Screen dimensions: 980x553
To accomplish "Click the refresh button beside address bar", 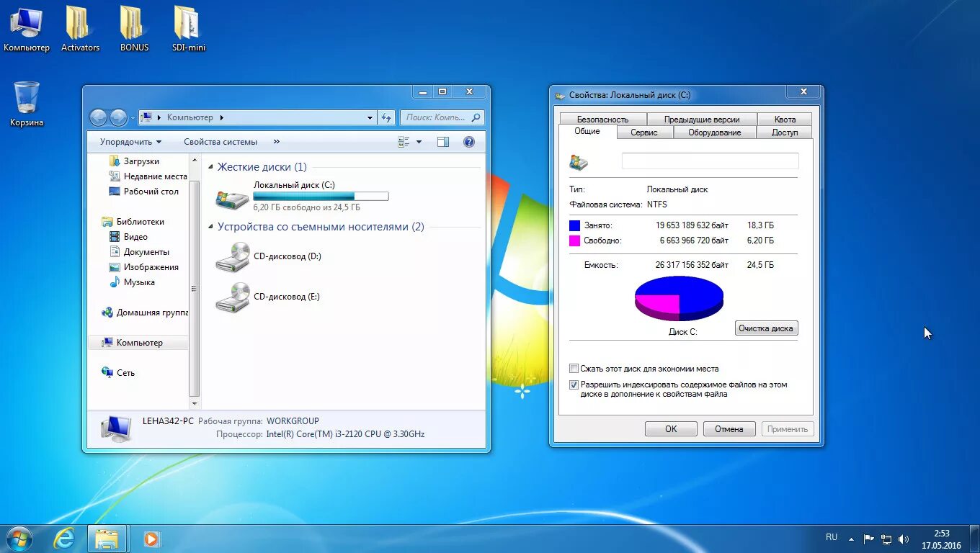I will [x=386, y=117].
